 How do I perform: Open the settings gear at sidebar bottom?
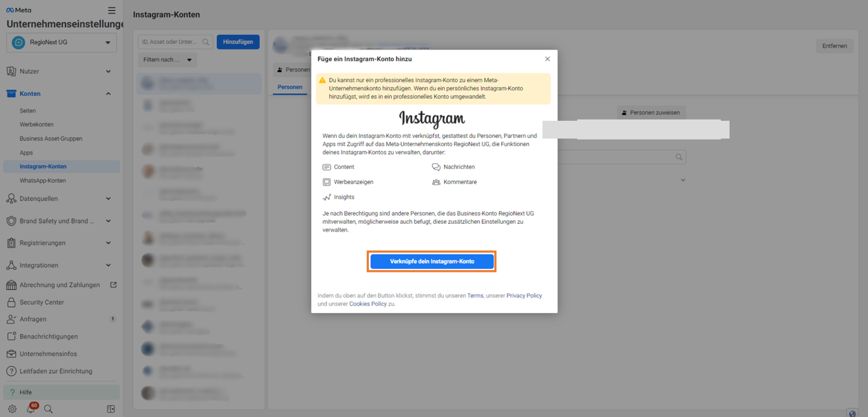click(x=12, y=409)
